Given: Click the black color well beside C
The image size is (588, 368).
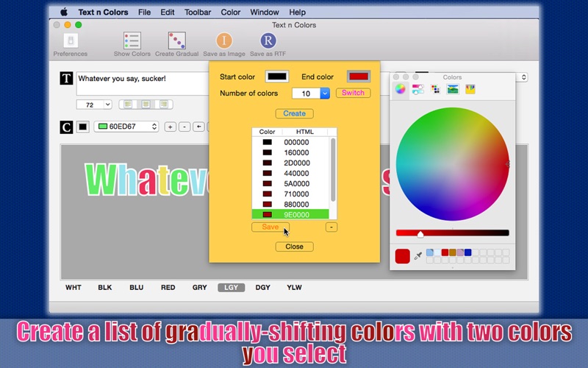Looking at the screenshot, I should [x=83, y=127].
